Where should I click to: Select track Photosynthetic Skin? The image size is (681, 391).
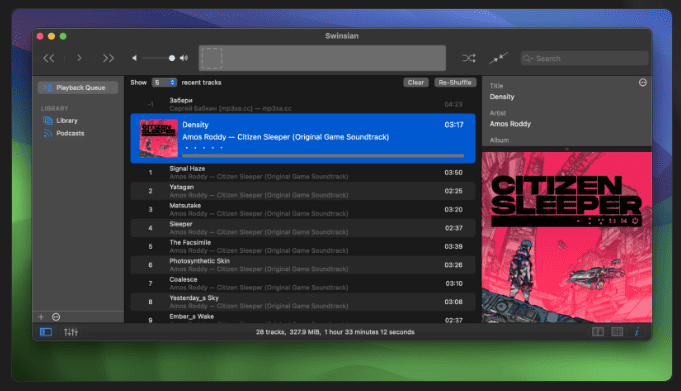point(303,265)
